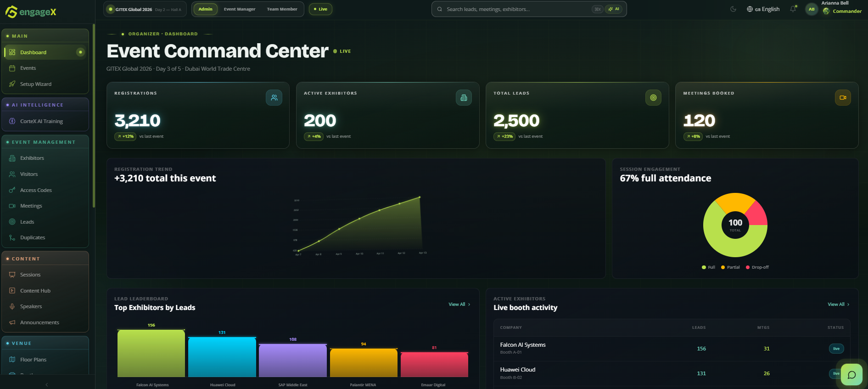Click the Total Leads card target icon
This screenshot has width=868, height=389.
(x=653, y=97)
